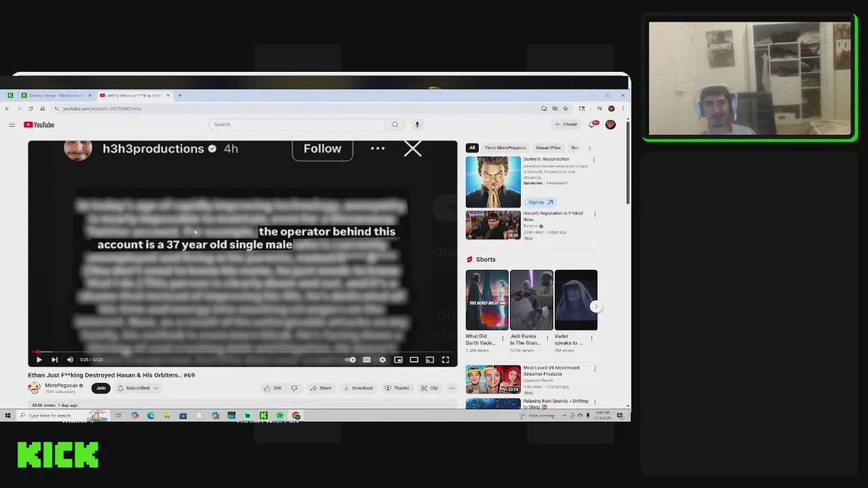The width and height of the screenshot is (868, 488).
Task: Reload the page in the browser
Action: pos(31,108)
